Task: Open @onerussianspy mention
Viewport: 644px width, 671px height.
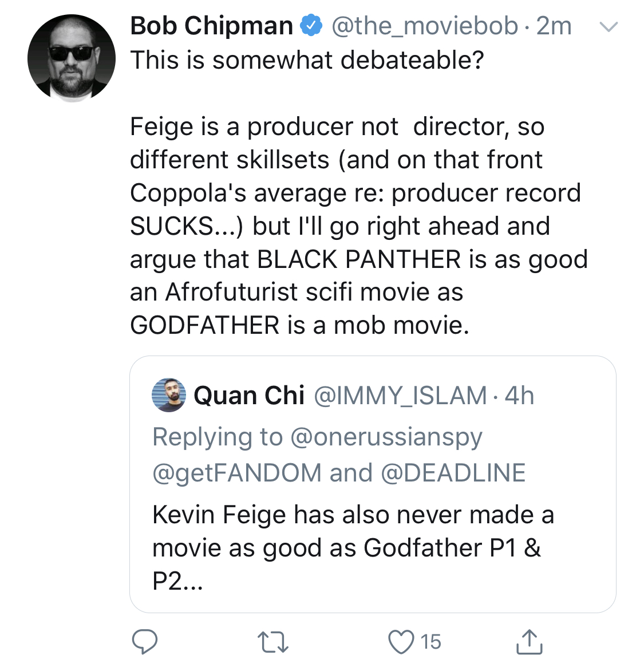Action: (x=386, y=437)
